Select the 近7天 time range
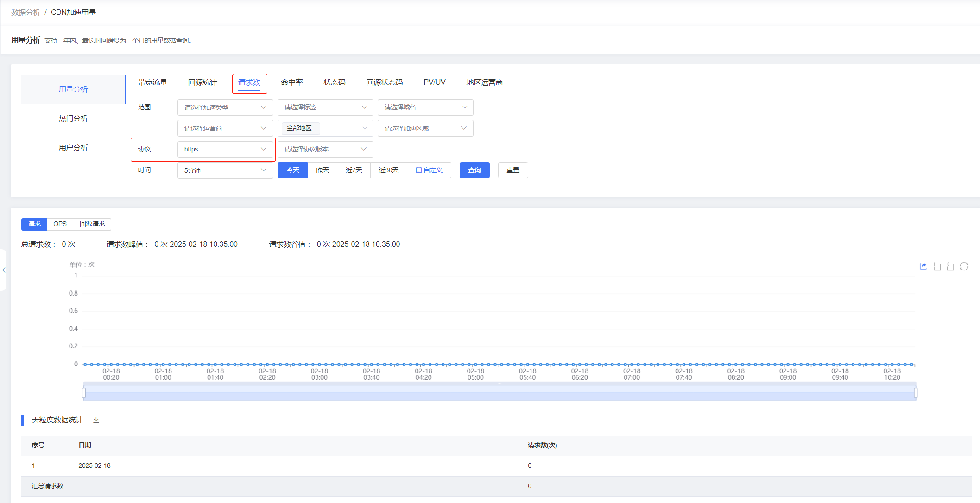The image size is (980, 503). [354, 170]
